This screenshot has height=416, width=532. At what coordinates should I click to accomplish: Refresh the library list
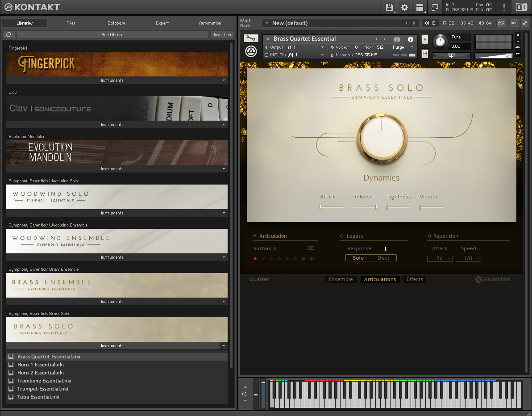[x=9, y=35]
